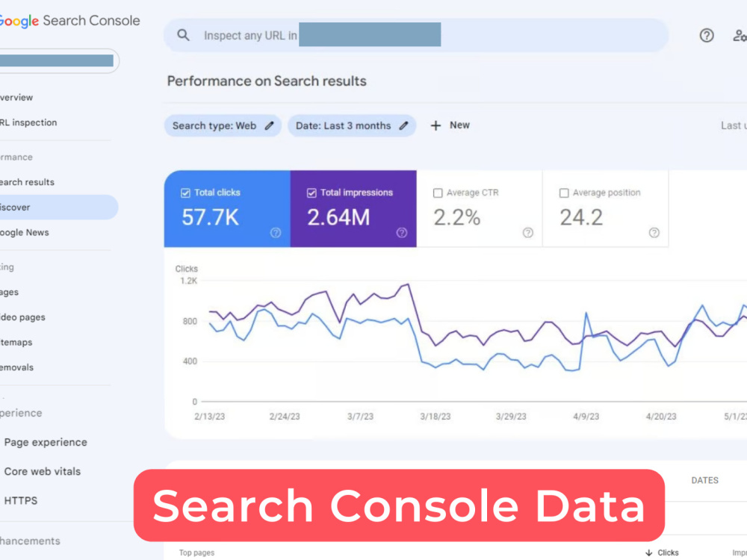Toggle the Total clicks checkbox
This screenshot has width=747, height=560.
(185, 193)
